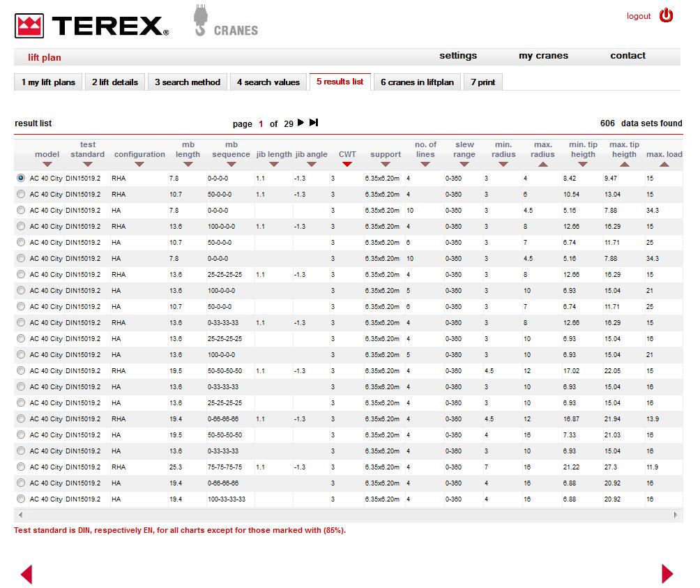Click the red CWT sort arrow
The image size is (700, 588).
point(347,165)
